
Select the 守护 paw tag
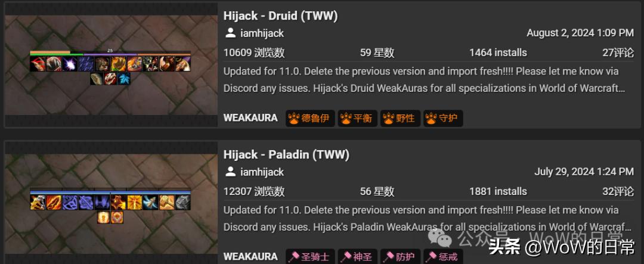[x=443, y=119]
